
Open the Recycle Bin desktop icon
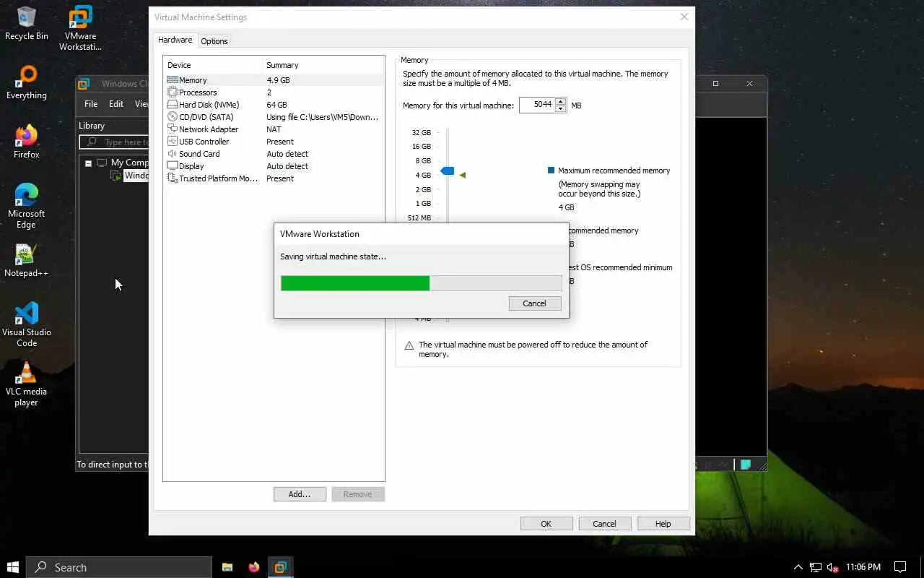pos(27,23)
